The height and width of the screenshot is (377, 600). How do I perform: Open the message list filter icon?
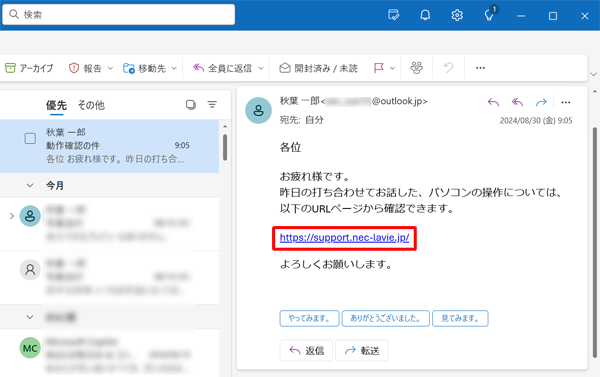coord(212,104)
